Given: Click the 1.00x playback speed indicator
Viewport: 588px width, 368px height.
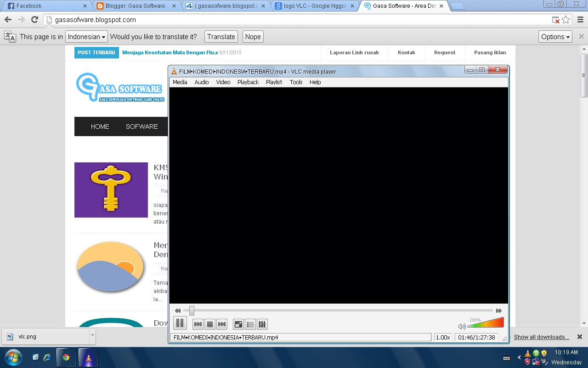Looking at the screenshot, I should (x=443, y=337).
